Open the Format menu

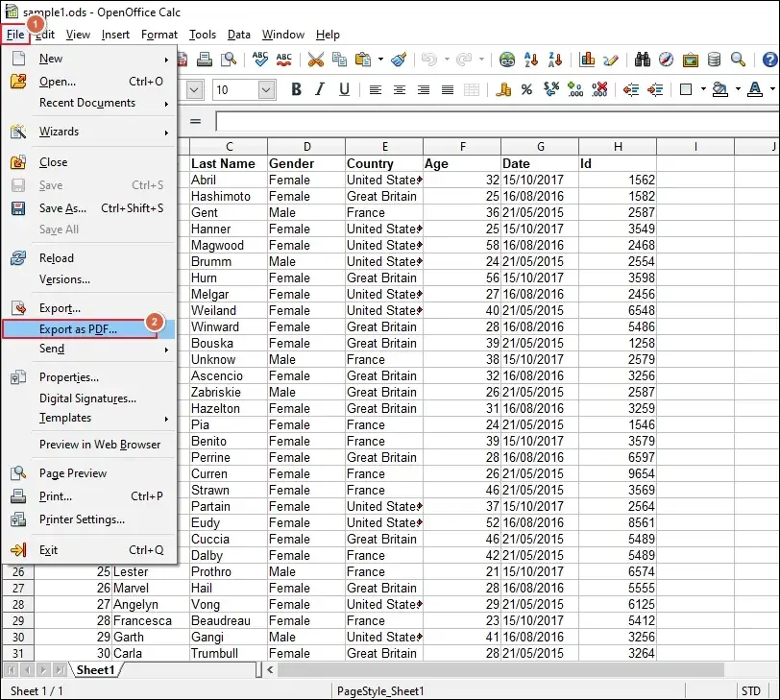pyautogui.click(x=159, y=35)
